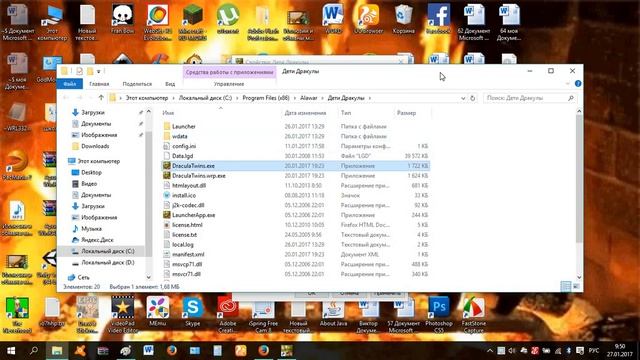
Task: Sort by the Тип column header
Action: (x=346, y=113)
